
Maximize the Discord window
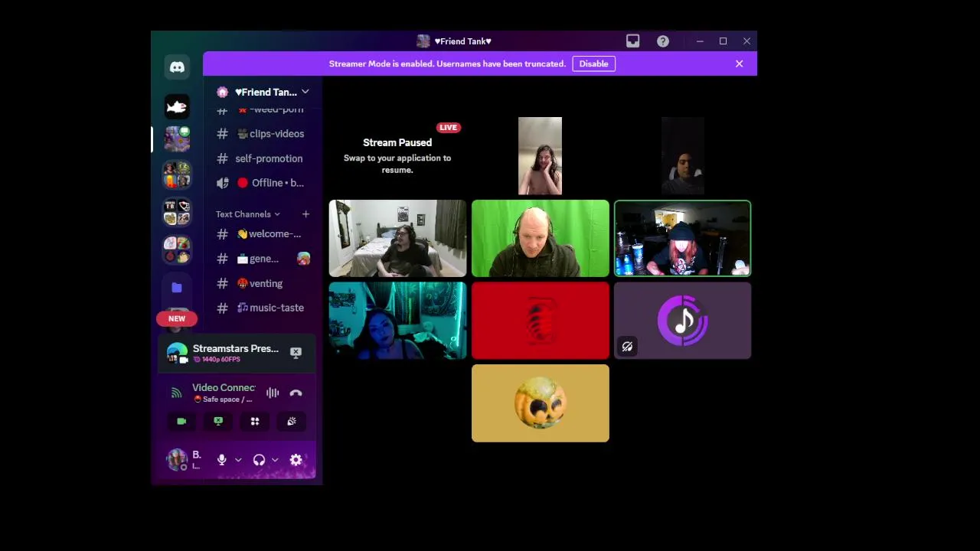(x=723, y=41)
